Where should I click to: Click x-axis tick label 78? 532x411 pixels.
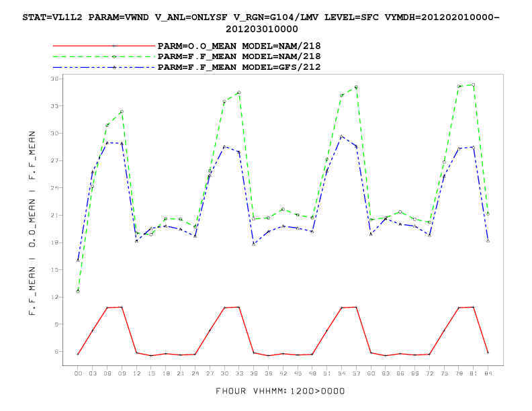[x=459, y=373]
